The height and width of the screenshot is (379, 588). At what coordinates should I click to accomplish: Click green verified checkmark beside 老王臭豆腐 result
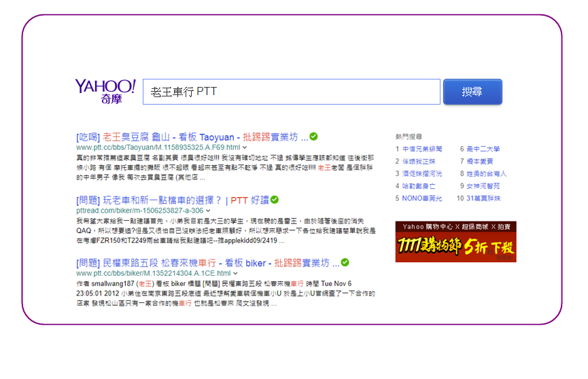314,137
